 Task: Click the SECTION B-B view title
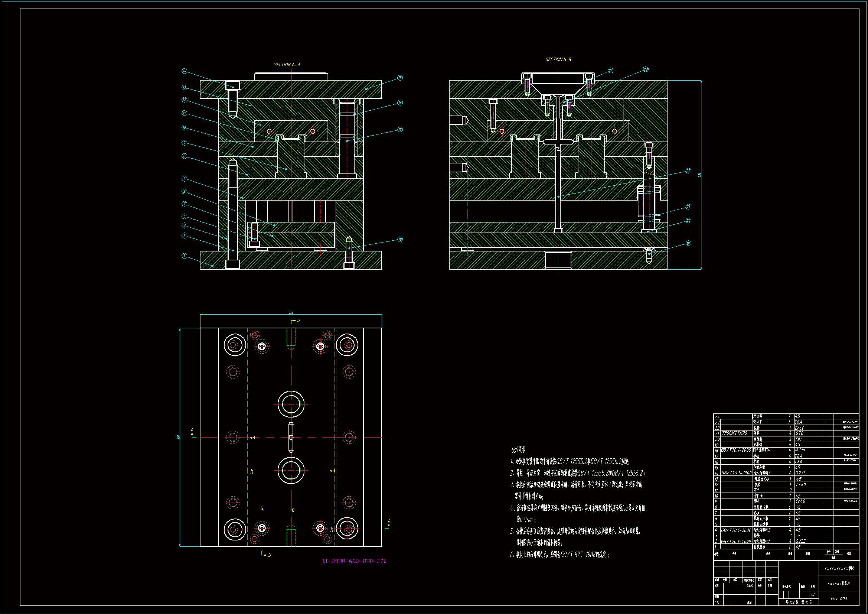558,59
